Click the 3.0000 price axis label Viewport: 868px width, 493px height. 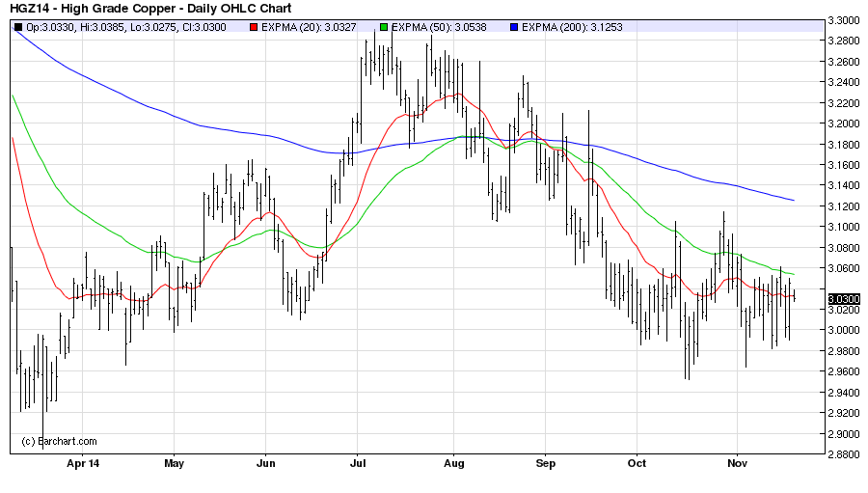(844, 330)
